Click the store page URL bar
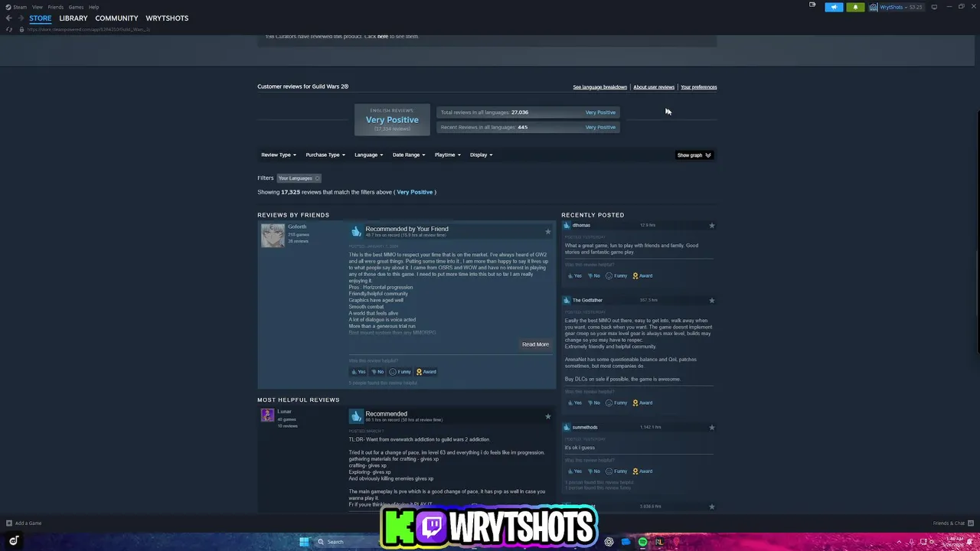The image size is (980, 551). pos(89,29)
